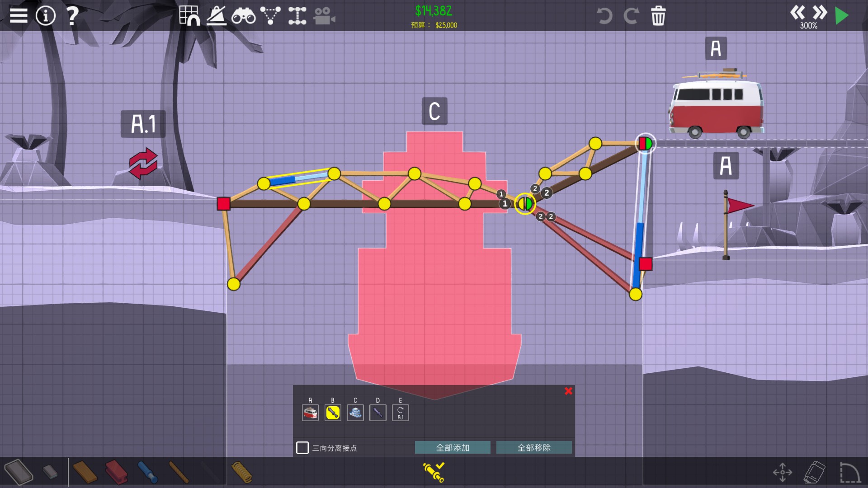Click the trash can delete icon
Viewport: 868px width, 488px height.
coord(658,16)
